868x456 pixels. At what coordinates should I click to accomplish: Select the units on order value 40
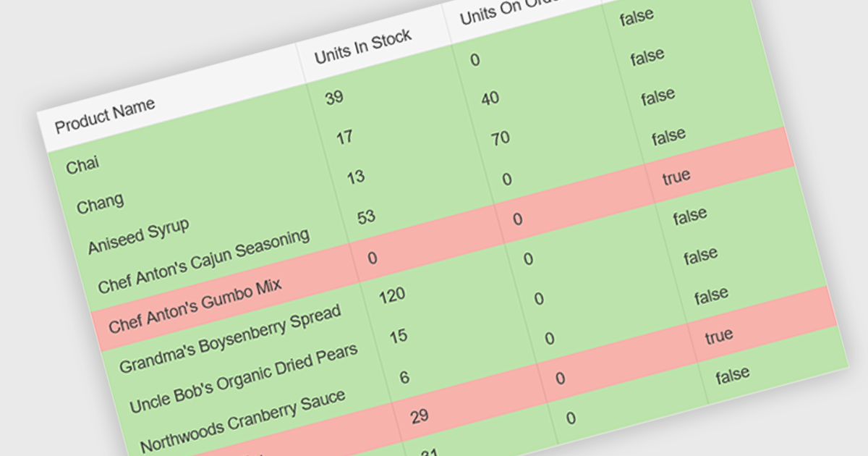click(490, 98)
